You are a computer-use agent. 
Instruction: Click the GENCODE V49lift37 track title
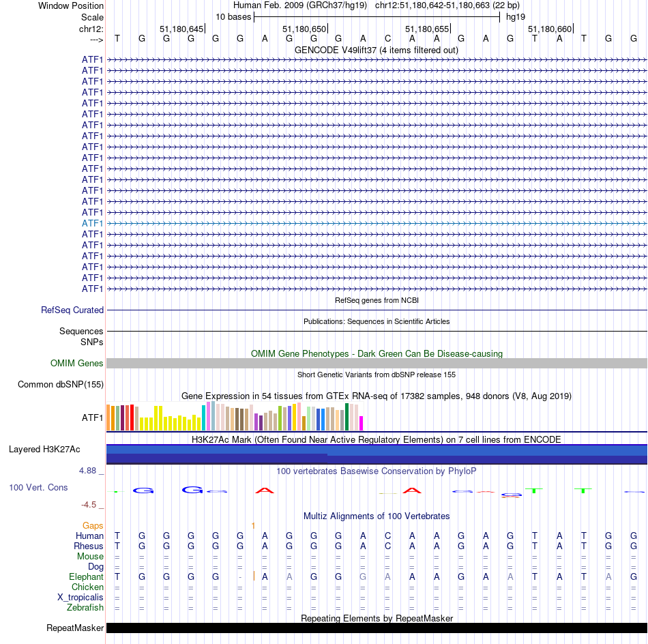coord(377,50)
